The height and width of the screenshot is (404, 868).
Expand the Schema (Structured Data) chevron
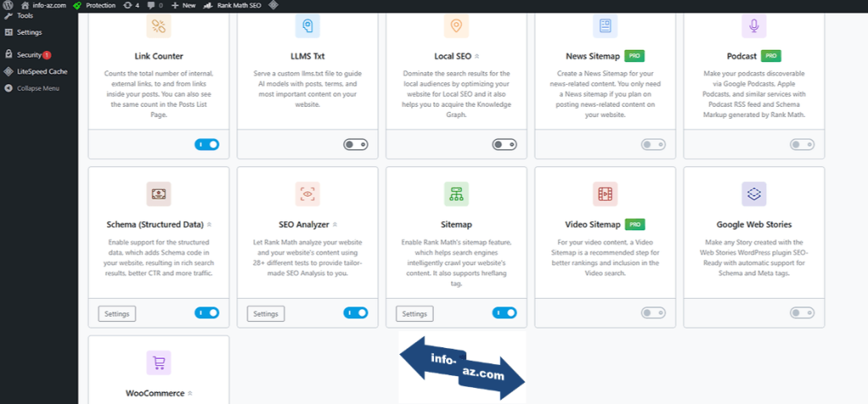pyautogui.click(x=209, y=224)
